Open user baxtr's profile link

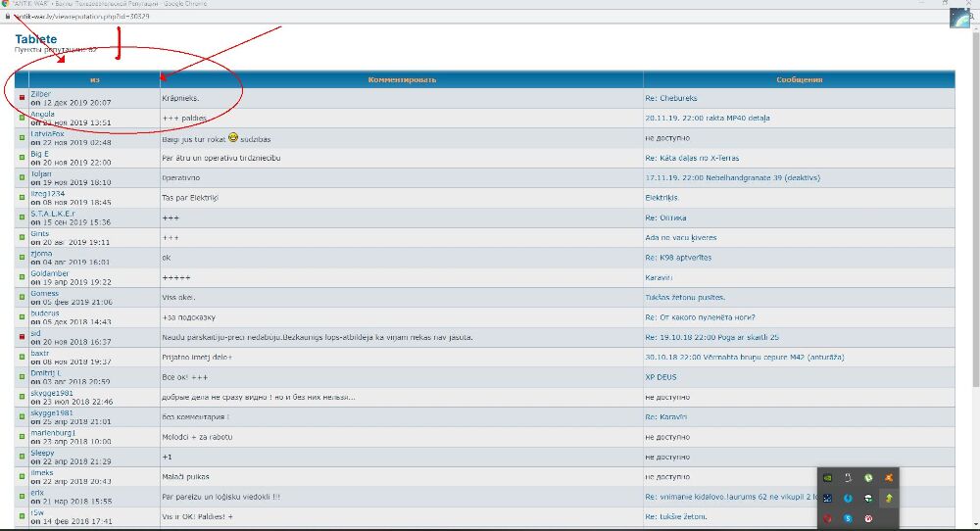coord(39,354)
